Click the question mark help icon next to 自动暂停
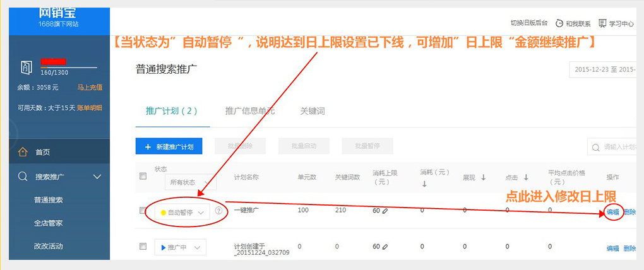This screenshot has width=644, height=270. 218,211
